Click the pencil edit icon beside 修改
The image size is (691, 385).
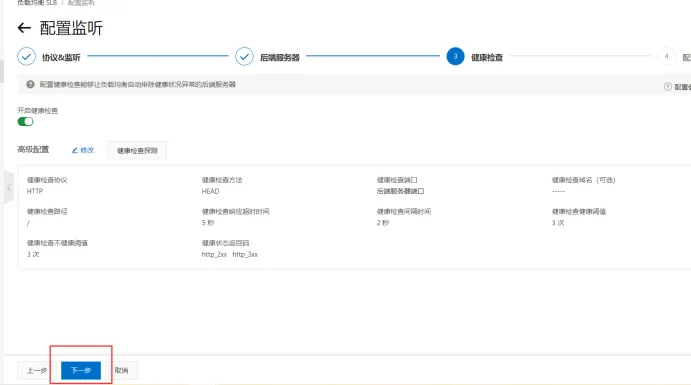tap(74, 150)
